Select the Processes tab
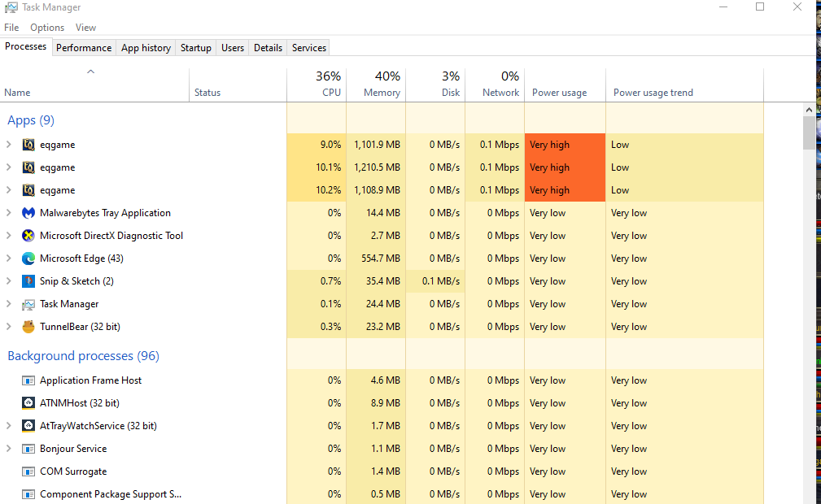 26,46
